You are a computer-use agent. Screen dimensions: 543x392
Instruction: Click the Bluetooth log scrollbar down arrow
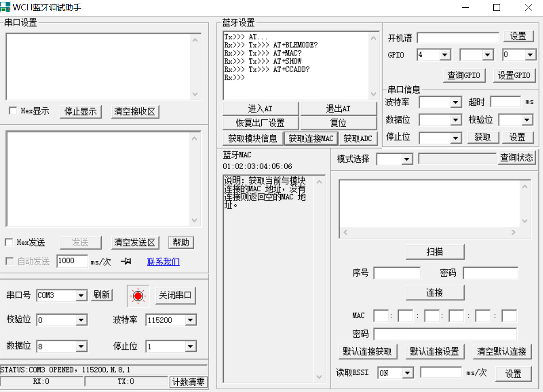[x=374, y=95]
